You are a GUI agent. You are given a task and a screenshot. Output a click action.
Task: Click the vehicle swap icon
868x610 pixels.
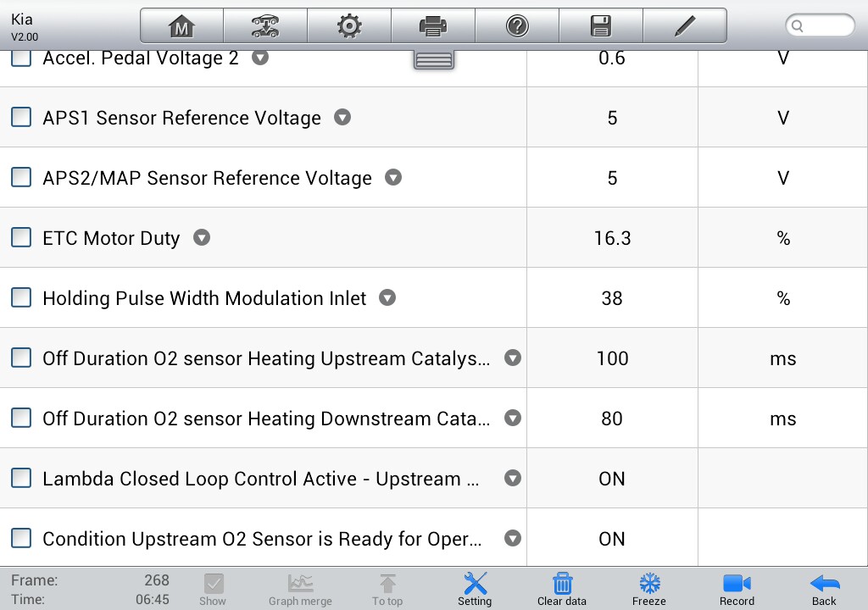point(265,26)
